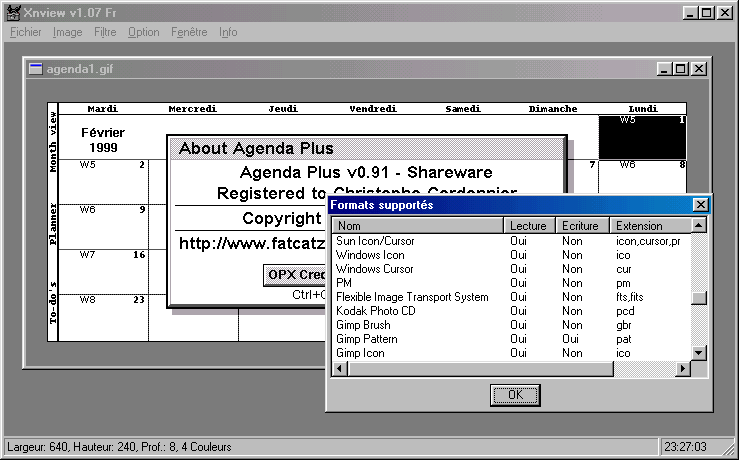Select the Gimp Icon row
The width and height of the screenshot is (739, 460).
pos(511,353)
